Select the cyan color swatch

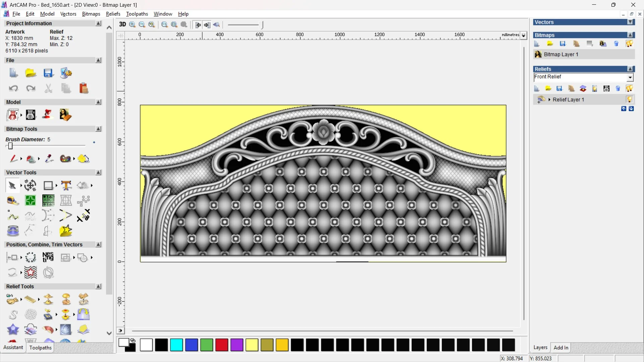pyautogui.click(x=176, y=345)
